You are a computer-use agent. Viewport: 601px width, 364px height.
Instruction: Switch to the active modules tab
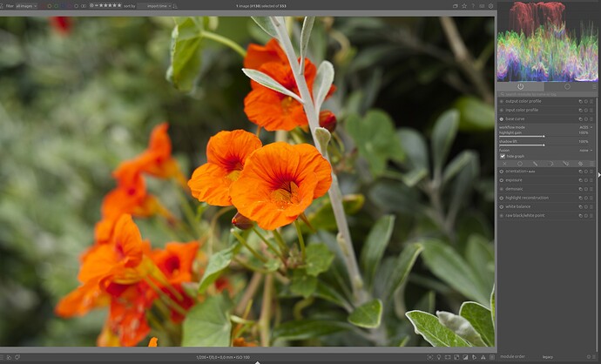(x=521, y=86)
